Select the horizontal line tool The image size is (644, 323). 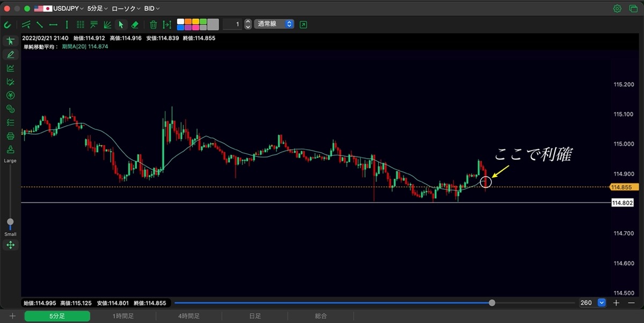click(x=53, y=24)
